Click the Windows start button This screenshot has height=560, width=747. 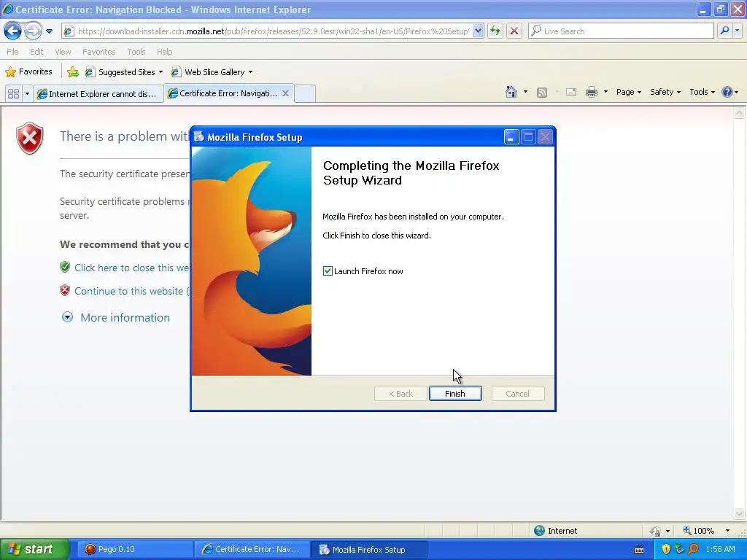pos(34,549)
